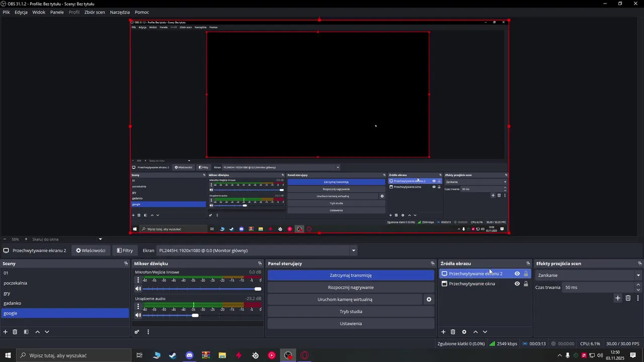Open Ustawienia button in control panel
The width and height of the screenshot is (644, 362).
tap(351, 323)
